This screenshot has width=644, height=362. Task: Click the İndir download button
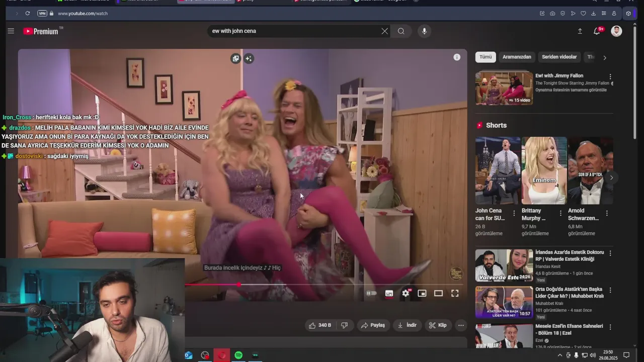coord(408,325)
